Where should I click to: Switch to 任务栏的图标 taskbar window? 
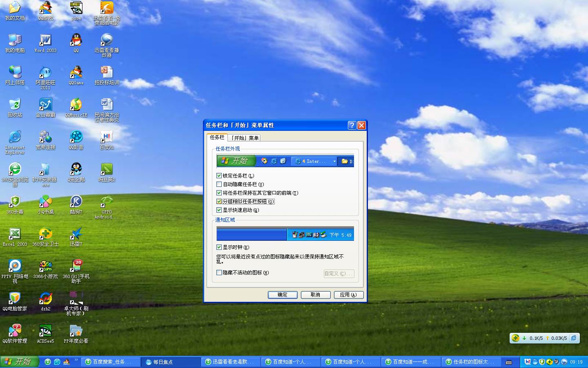click(x=471, y=362)
